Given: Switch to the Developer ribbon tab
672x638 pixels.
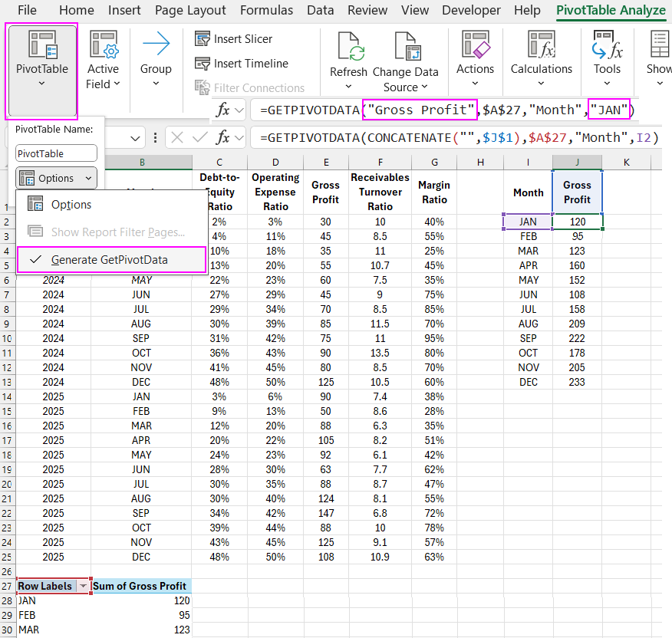Looking at the screenshot, I should point(471,10).
